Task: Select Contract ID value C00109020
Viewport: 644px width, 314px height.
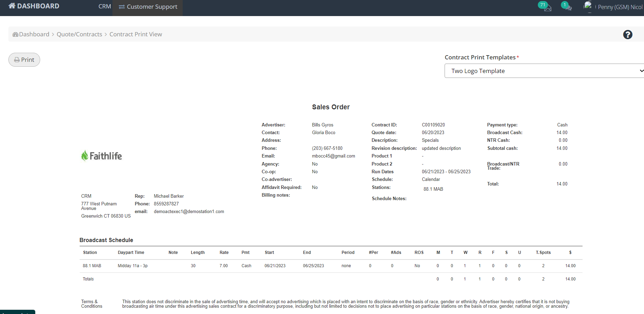Action: pyautogui.click(x=433, y=125)
